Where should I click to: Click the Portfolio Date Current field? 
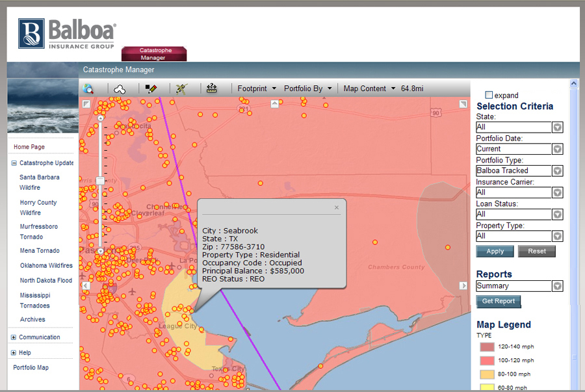(513, 149)
